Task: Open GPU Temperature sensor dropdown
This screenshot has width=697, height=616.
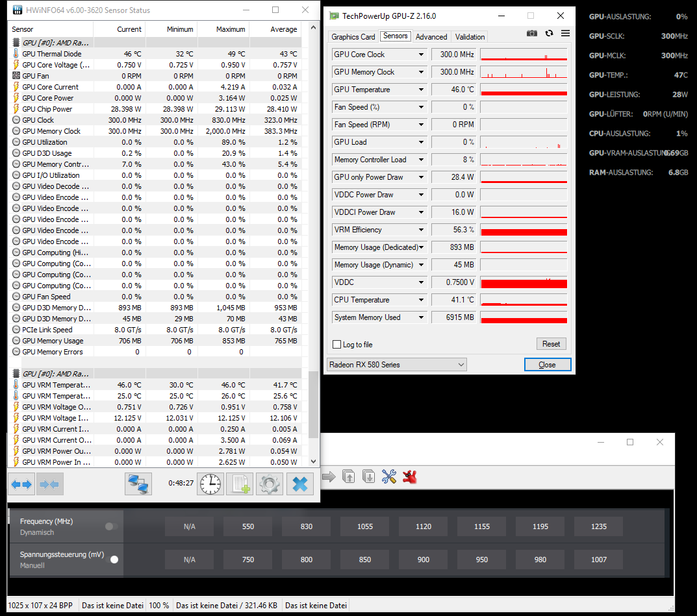Action: point(421,90)
